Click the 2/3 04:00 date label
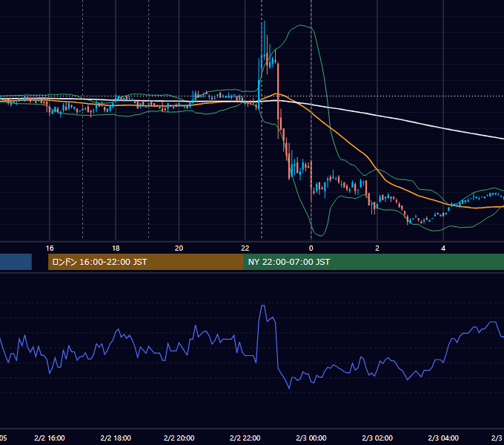The image size is (504, 445). click(443, 438)
